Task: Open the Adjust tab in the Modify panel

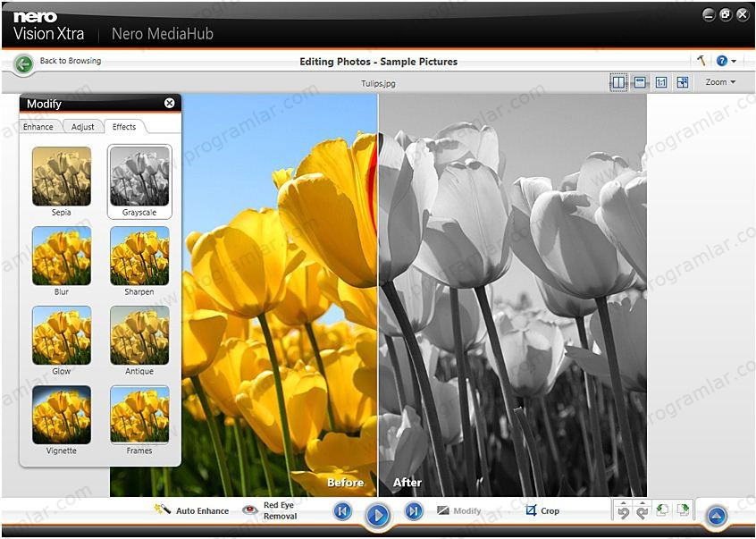Action: coord(83,127)
